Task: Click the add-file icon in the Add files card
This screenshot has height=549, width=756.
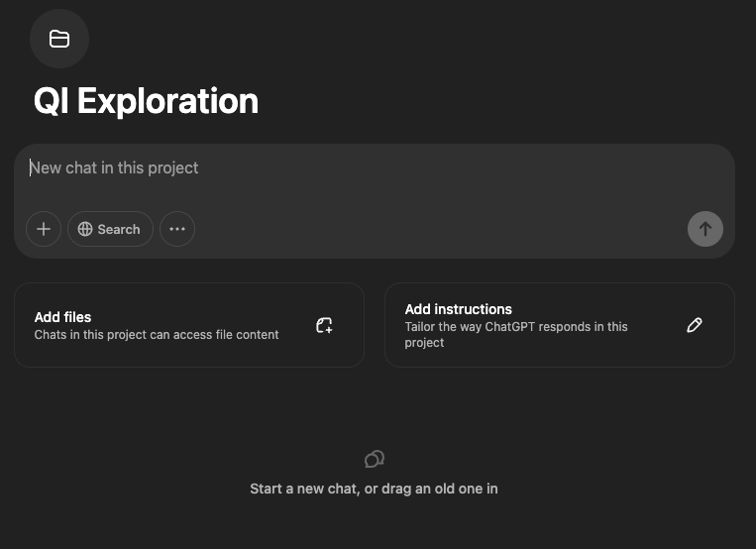Action: 324,325
